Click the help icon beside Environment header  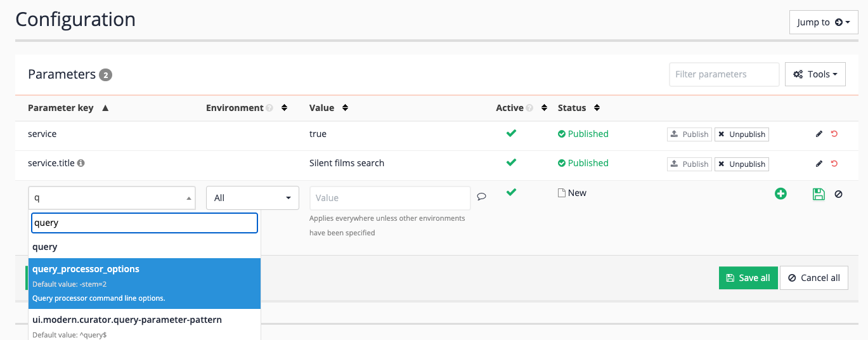pos(269,108)
